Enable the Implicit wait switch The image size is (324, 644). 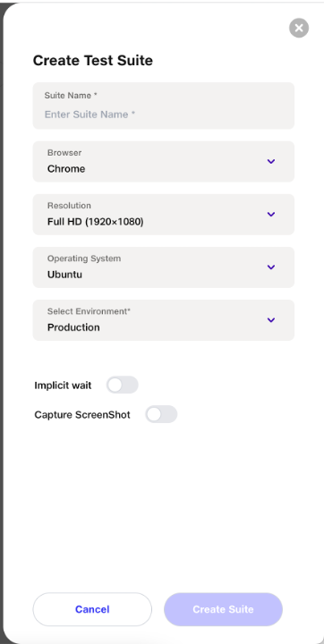click(122, 385)
